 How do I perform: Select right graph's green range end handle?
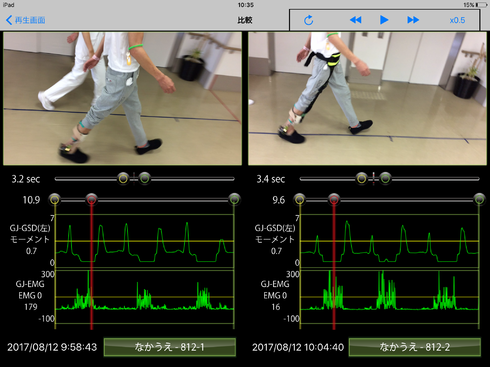[479, 199]
